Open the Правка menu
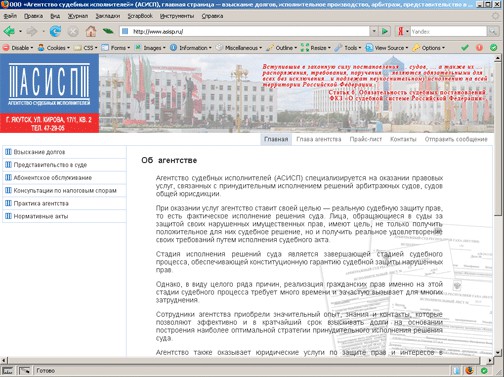Image resolution: width=504 pixels, height=377 pixels. [x=33, y=16]
